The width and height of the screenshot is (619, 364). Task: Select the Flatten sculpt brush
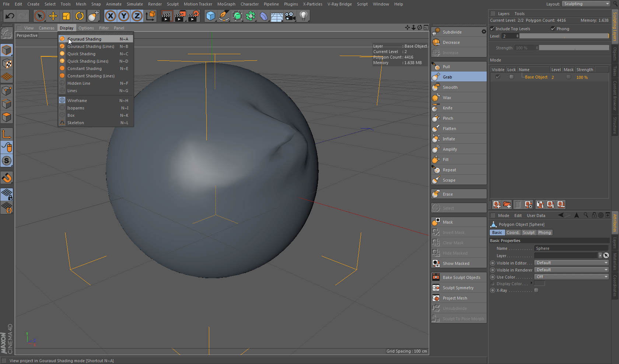pos(459,129)
